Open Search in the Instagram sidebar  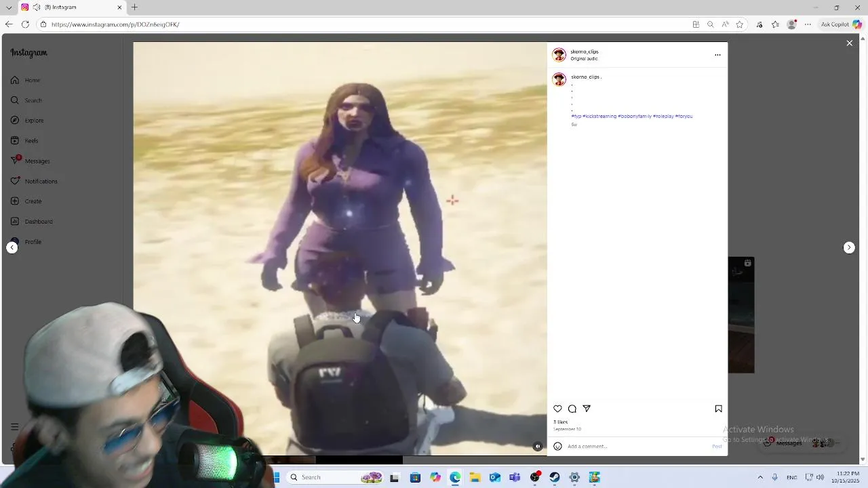[26, 100]
